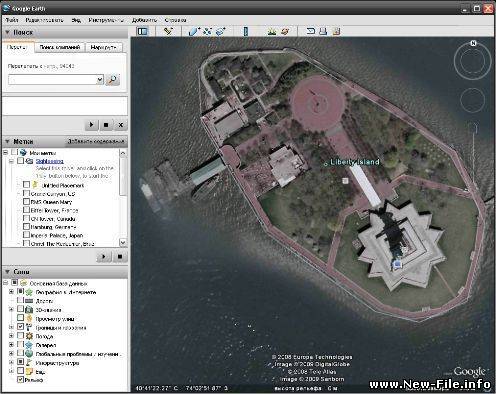This screenshot has width=496, height=394.
Task: Click the yellow pushpin of Untitled Placemark
Action: coord(35,185)
